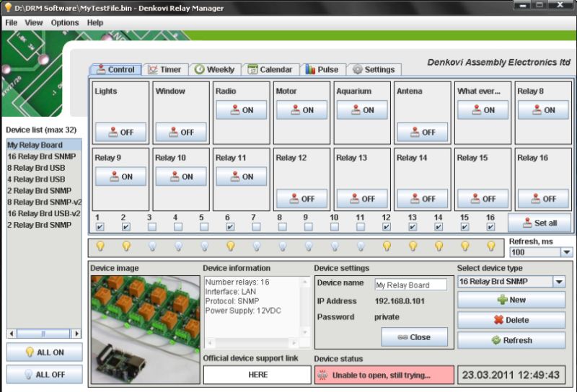Viewport: 577px width, 392px height.
Task: Uncheck checkbox number 2
Action: click(125, 227)
